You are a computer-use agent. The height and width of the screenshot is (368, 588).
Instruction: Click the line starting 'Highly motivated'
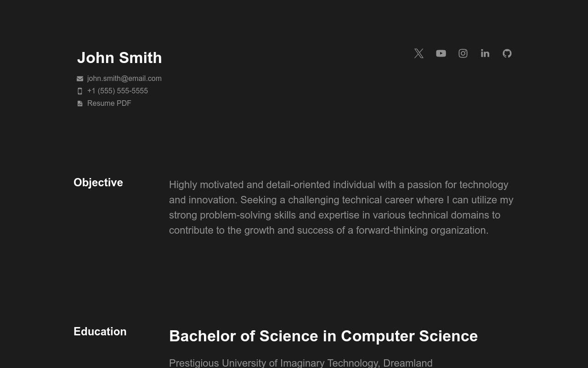click(x=339, y=185)
